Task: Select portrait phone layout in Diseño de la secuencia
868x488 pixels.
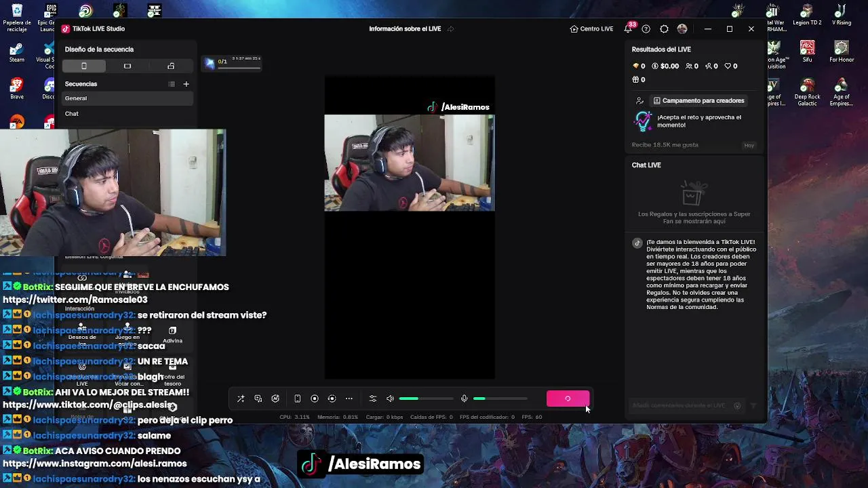Action: 84,66
